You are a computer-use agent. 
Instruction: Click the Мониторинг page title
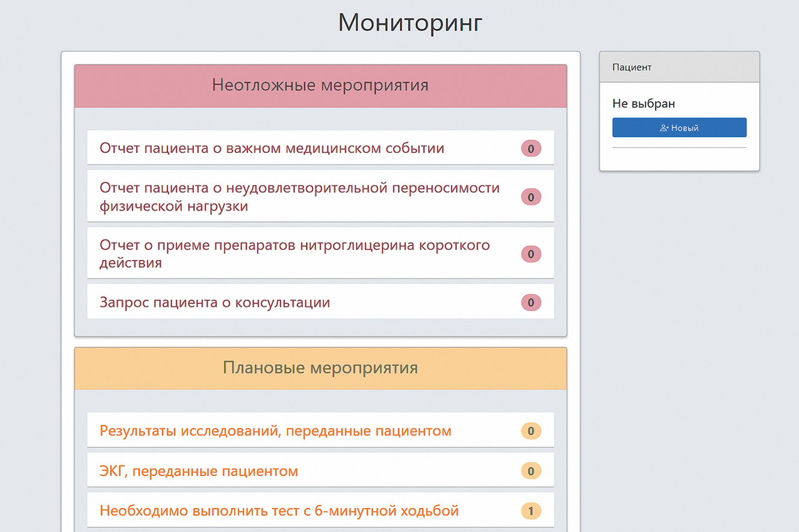click(x=410, y=23)
